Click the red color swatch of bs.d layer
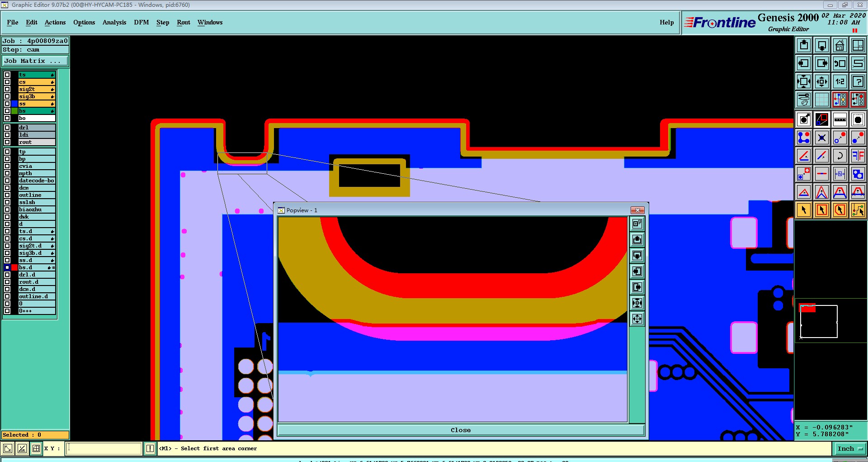 [x=14, y=267]
